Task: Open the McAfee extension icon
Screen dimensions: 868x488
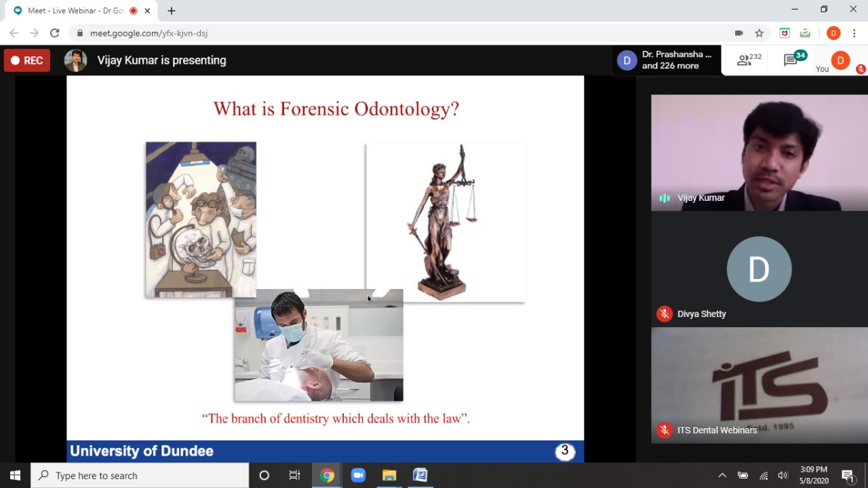Action: pyautogui.click(x=785, y=33)
